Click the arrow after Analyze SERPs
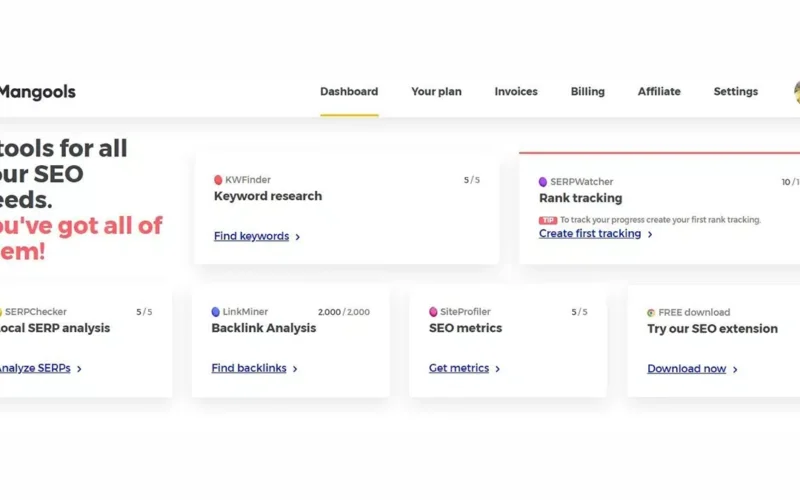 [x=79, y=369]
